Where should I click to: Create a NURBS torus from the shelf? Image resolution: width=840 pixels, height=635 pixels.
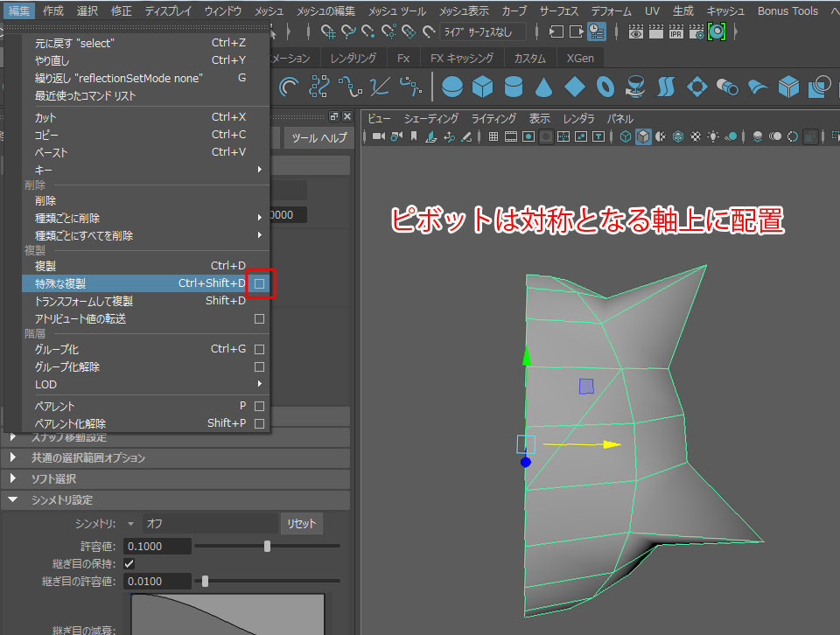point(605,87)
